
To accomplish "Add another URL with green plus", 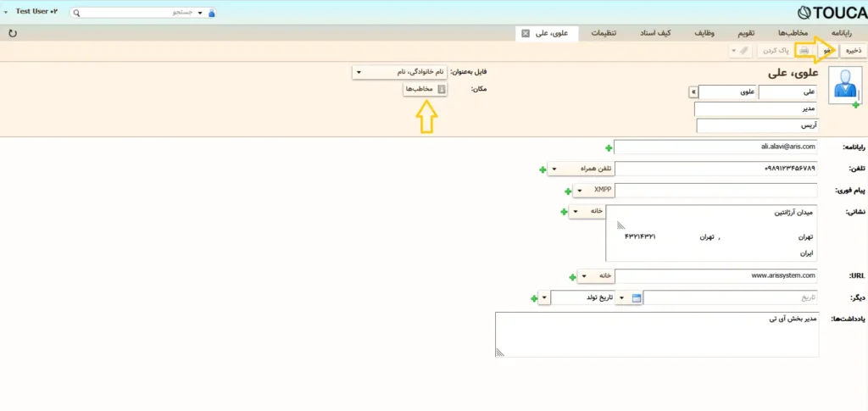I will pyautogui.click(x=572, y=276).
